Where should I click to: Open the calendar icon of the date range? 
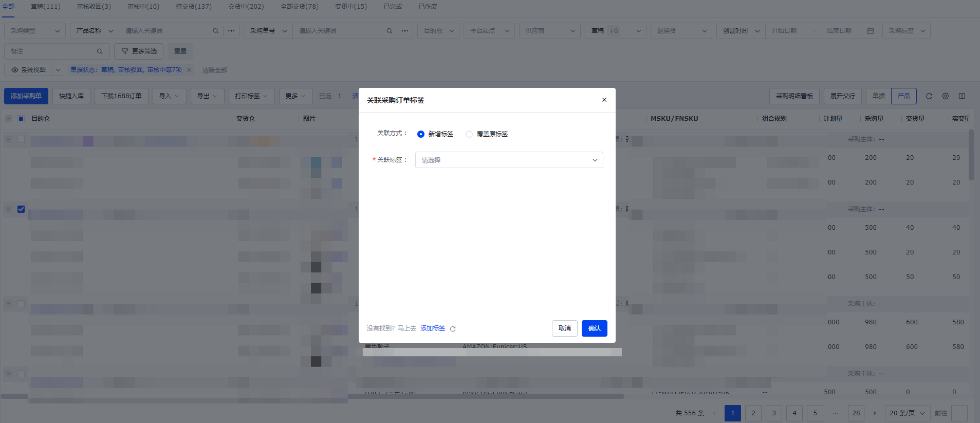(870, 31)
